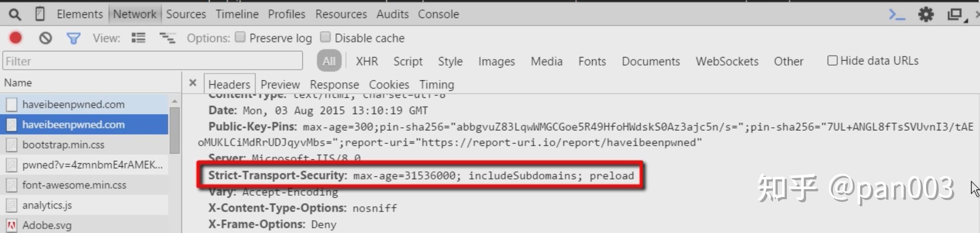The image size is (980, 233).
Task: Stop recording with the red record button
Action: tap(16, 38)
